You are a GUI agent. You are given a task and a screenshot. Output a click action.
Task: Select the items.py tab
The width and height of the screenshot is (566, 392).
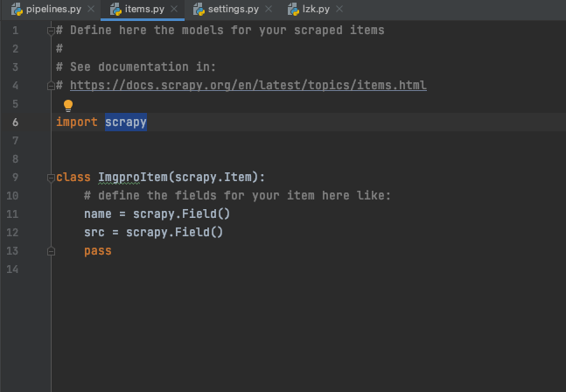tap(144, 9)
